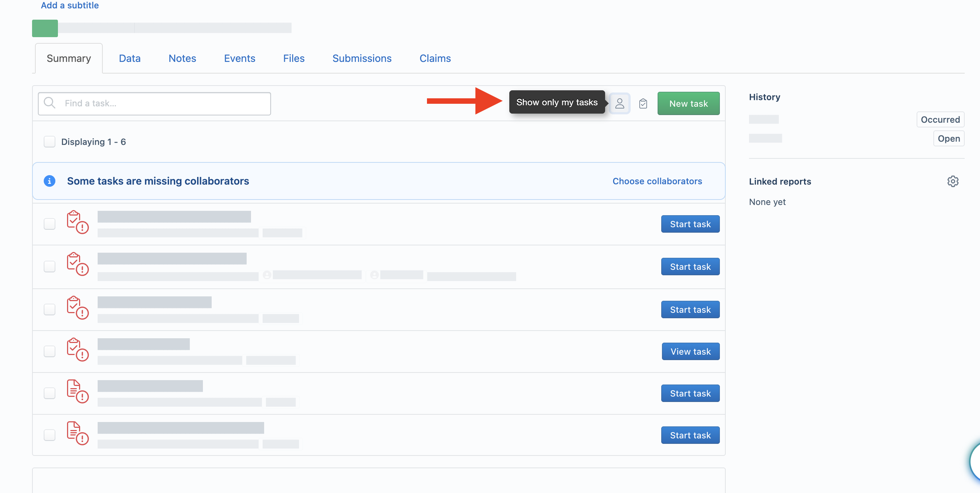Check the first task row checkbox
980x493 pixels.
tap(50, 224)
